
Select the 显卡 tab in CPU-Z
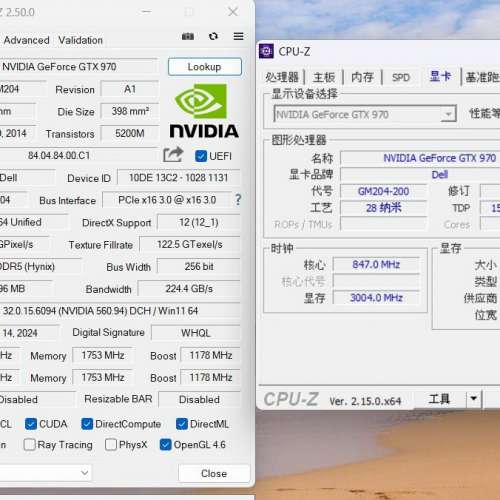point(440,76)
